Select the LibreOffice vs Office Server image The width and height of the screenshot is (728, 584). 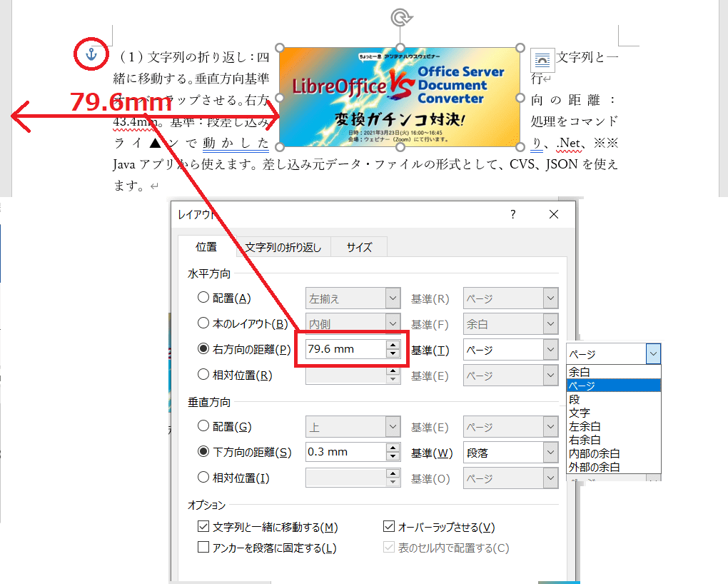[400, 97]
